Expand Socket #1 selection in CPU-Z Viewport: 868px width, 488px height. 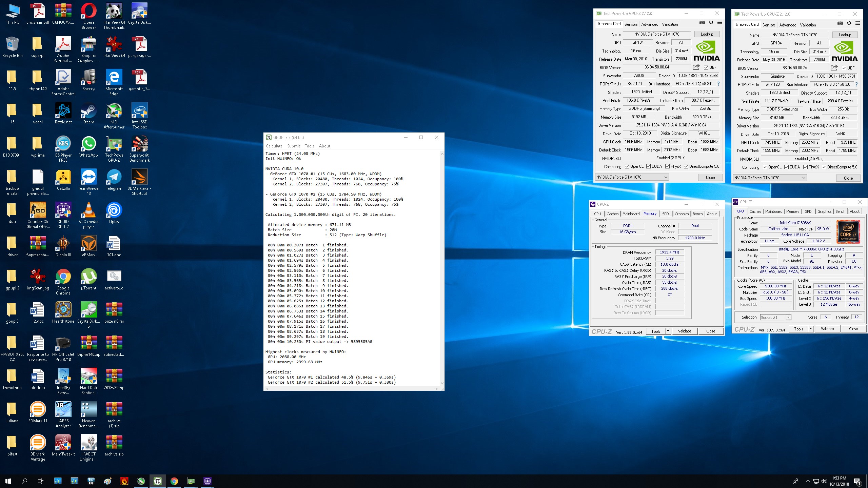pyautogui.click(x=775, y=317)
